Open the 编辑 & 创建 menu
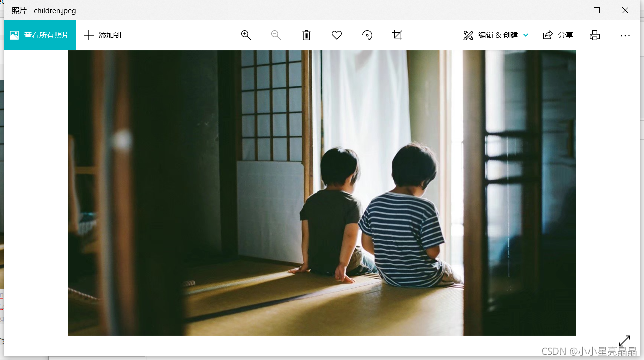Screen dimensions: 644x360 click(496, 35)
